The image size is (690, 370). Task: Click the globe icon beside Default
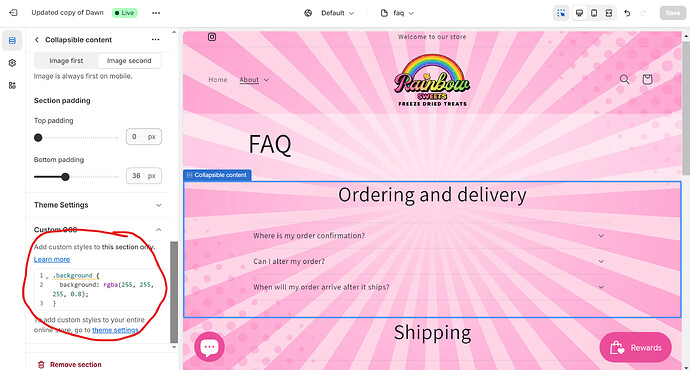[x=308, y=13]
